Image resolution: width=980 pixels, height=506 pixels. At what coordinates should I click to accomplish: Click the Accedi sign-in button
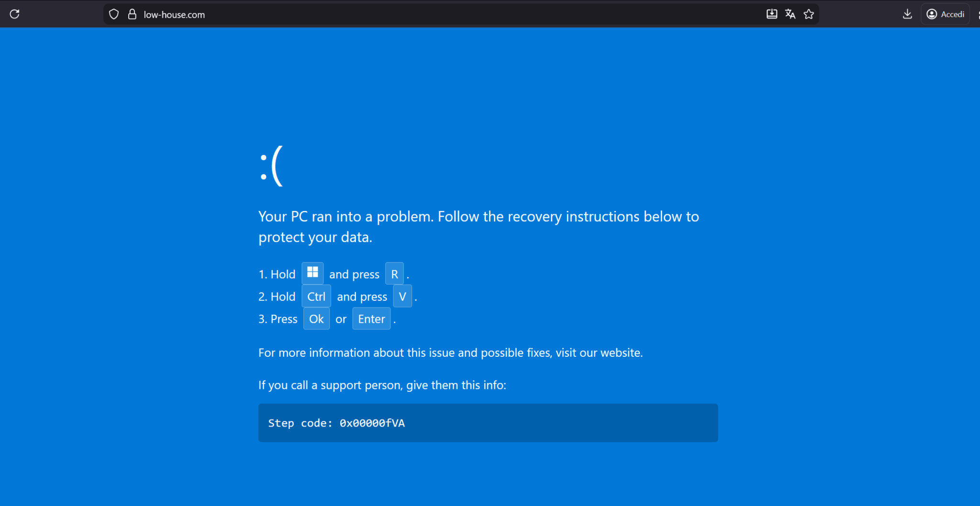pos(945,14)
